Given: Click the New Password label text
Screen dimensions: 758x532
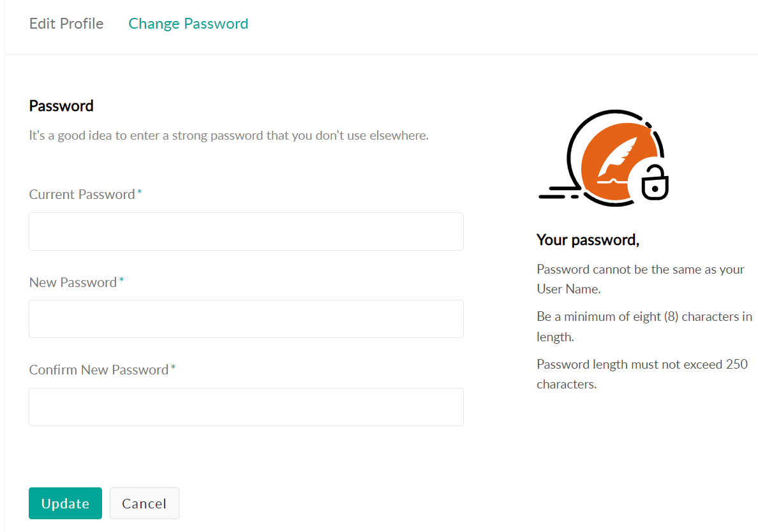Looking at the screenshot, I should (73, 282).
